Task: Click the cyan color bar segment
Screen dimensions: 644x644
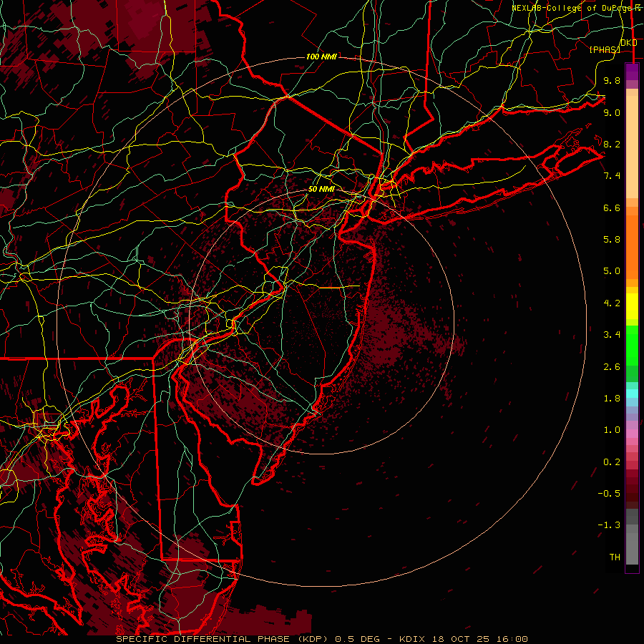Action: coord(632,394)
